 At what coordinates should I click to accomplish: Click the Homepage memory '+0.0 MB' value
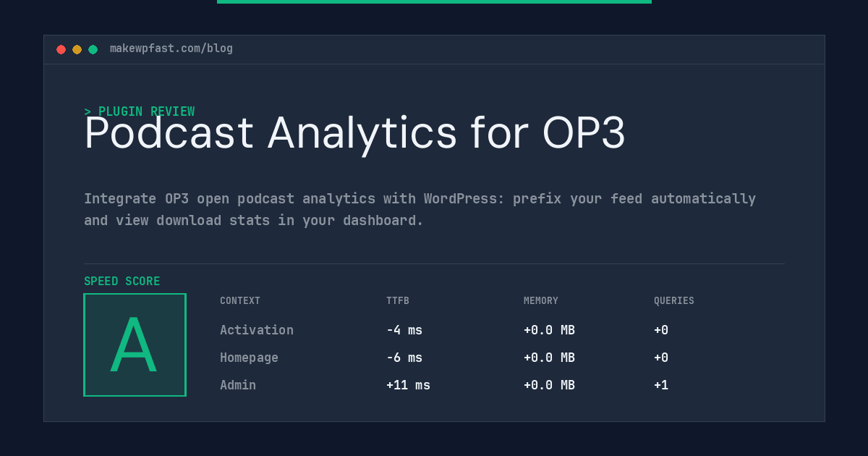tap(549, 358)
